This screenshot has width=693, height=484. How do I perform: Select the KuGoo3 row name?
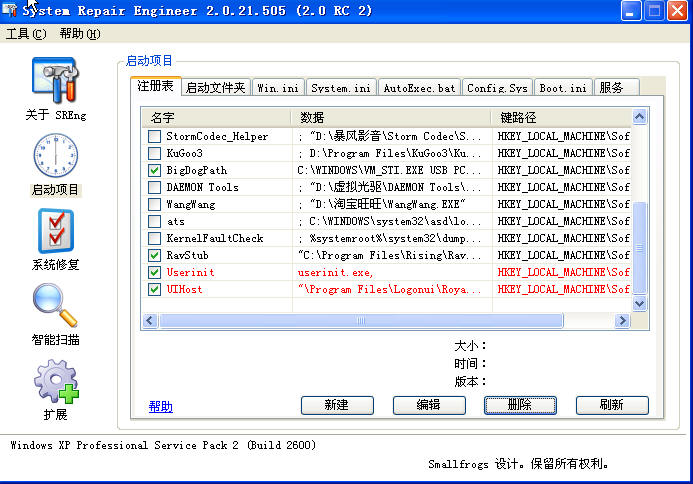[184, 153]
